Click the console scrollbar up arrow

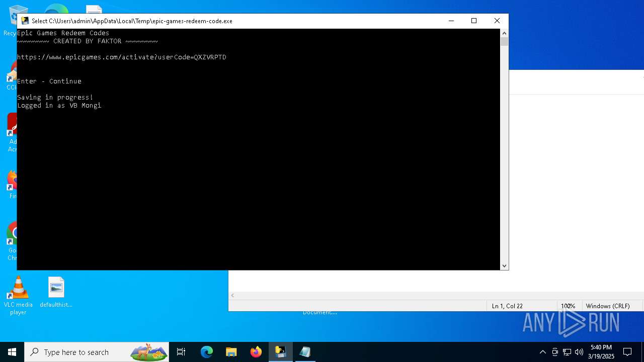[504, 33]
